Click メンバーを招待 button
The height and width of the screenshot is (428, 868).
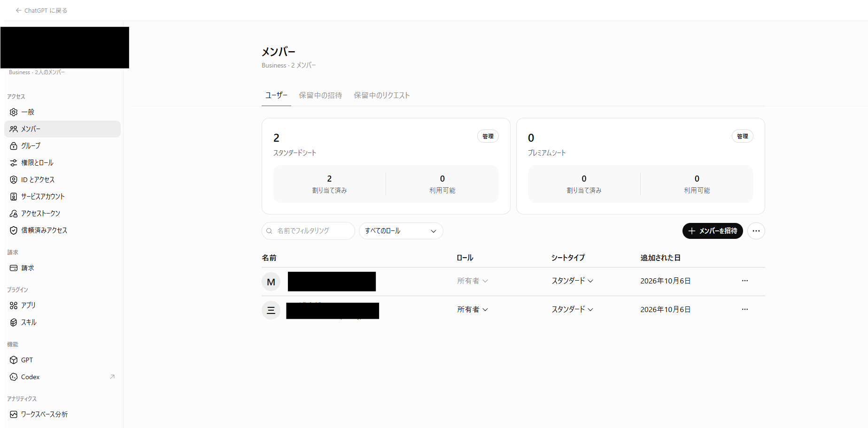713,231
